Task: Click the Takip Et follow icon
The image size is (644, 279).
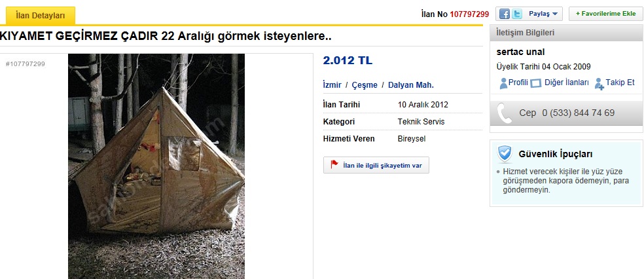Action: [x=599, y=83]
